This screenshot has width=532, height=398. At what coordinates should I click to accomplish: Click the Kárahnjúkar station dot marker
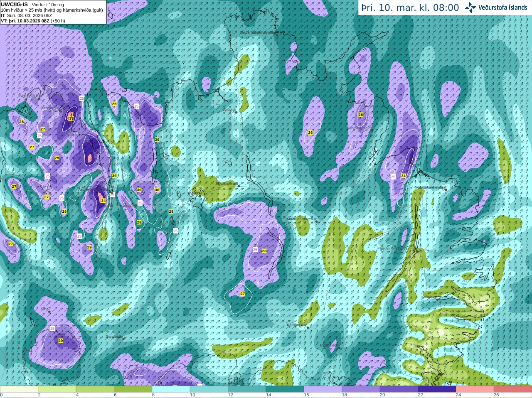[308, 328]
